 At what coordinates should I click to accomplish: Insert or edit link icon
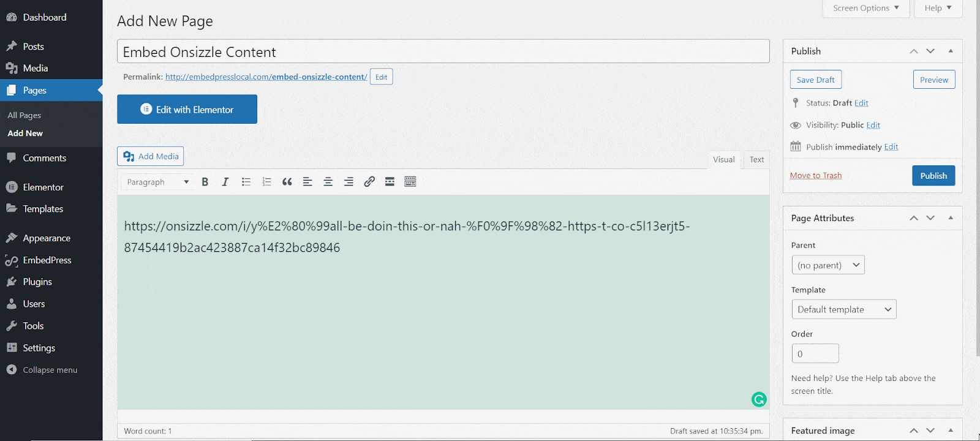click(369, 182)
